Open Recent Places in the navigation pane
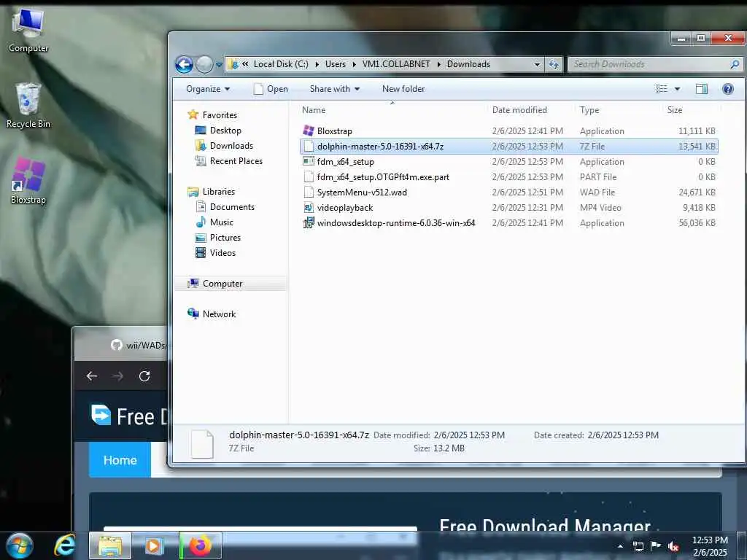The image size is (747, 560). click(x=228, y=161)
